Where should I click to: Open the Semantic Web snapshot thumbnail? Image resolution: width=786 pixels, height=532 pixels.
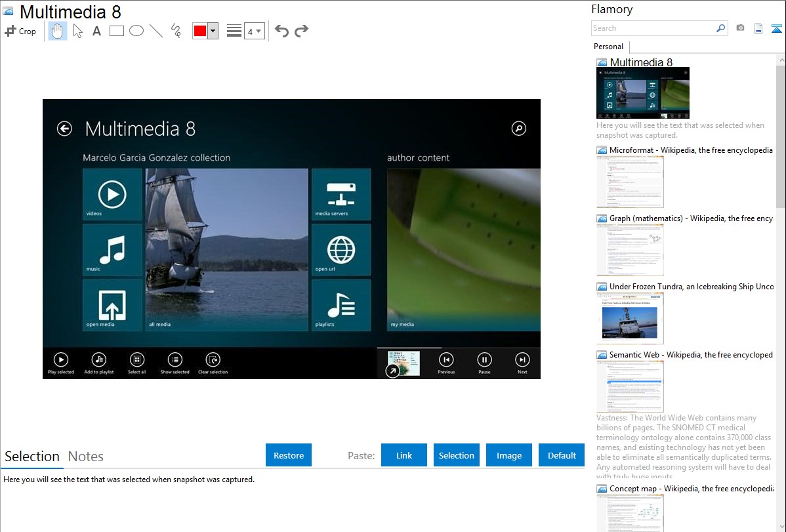coord(630,386)
